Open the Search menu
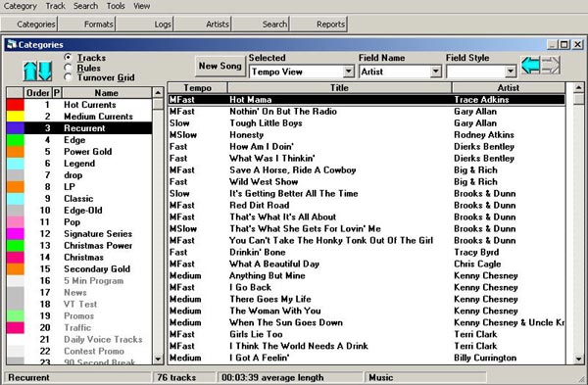The width and height of the screenshot is (588, 385). pos(85,6)
